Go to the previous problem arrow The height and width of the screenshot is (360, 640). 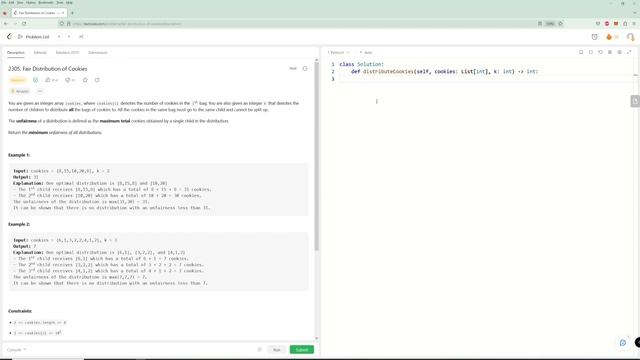59,37
